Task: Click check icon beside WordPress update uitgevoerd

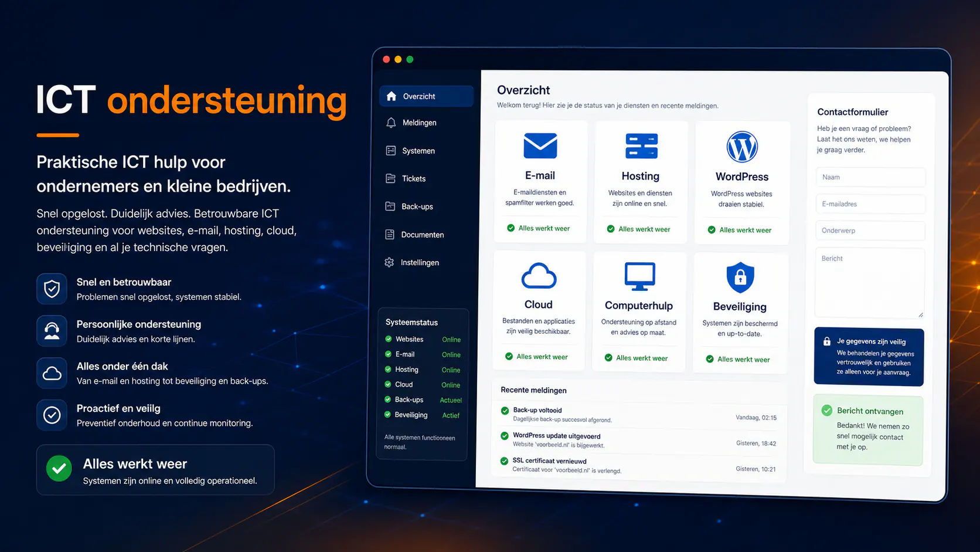Action: (504, 436)
